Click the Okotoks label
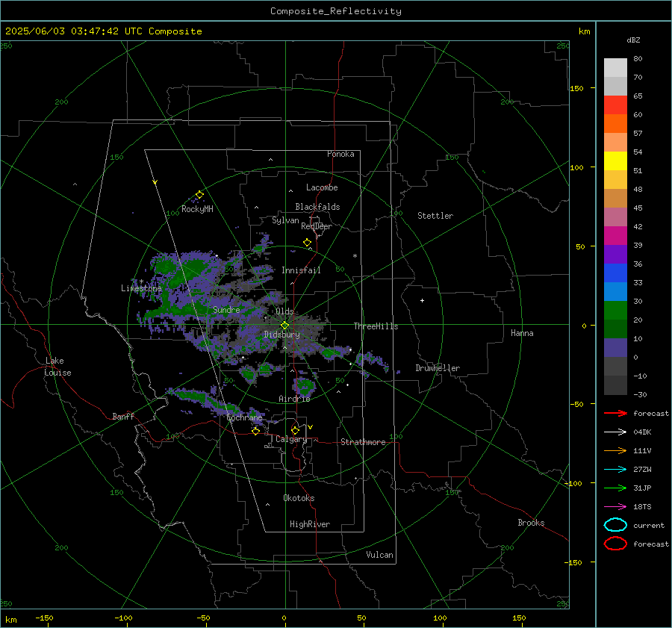The image size is (672, 628). pos(299,498)
